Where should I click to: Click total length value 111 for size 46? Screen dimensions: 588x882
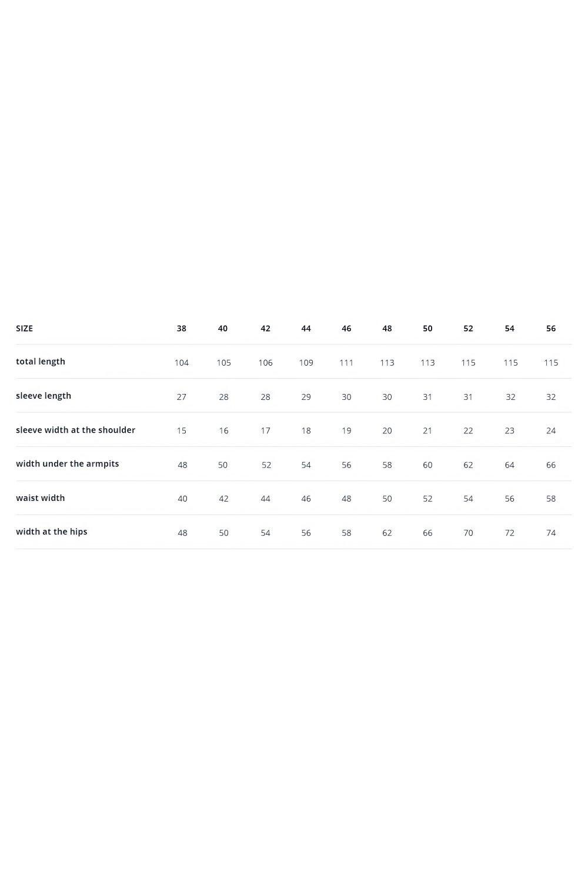pyautogui.click(x=346, y=363)
